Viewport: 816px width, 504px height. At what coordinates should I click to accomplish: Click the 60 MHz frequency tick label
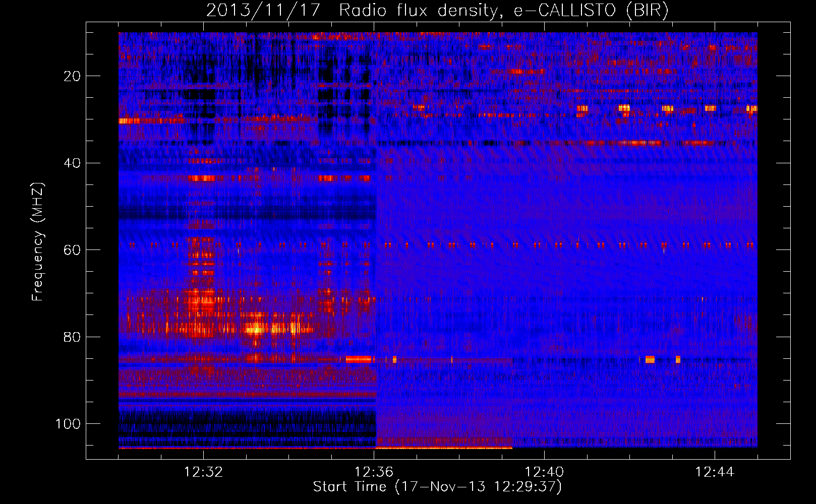(72, 250)
